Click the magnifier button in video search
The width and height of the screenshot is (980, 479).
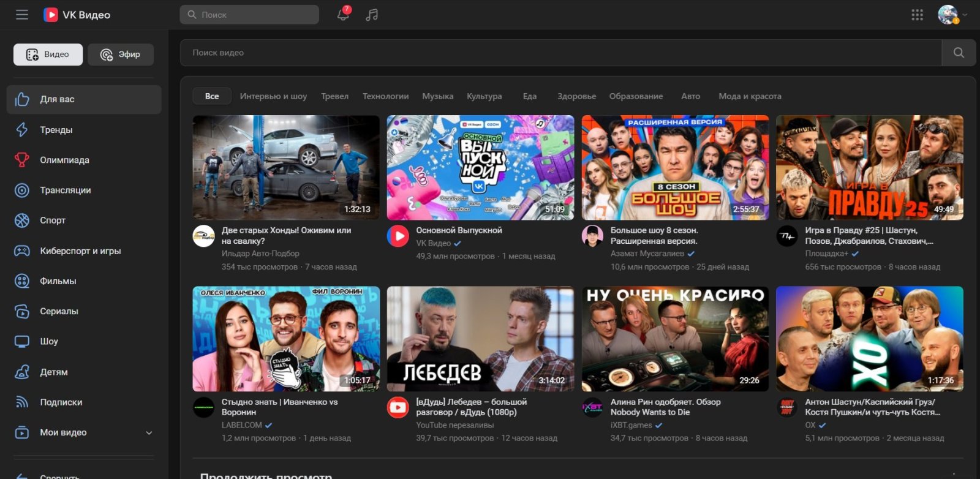pyautogui.click(x=959, y=53)
